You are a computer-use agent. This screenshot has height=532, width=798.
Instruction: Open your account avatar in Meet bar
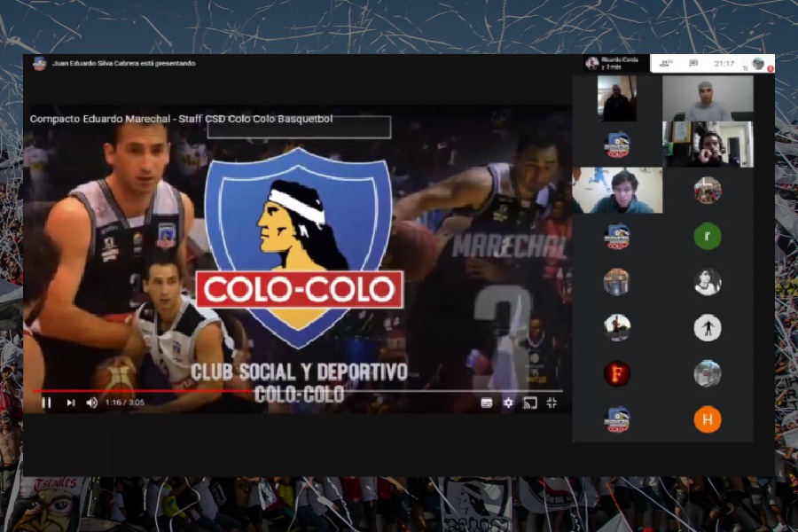pyautogui.click(x=758, y=64)
